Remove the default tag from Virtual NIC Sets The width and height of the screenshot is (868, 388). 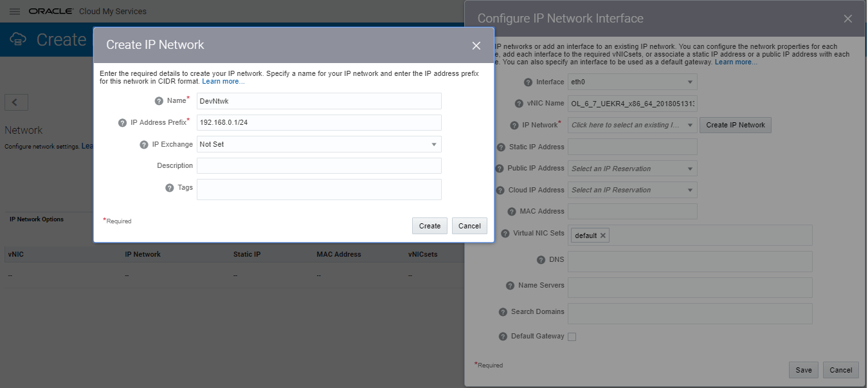point(603,236)
